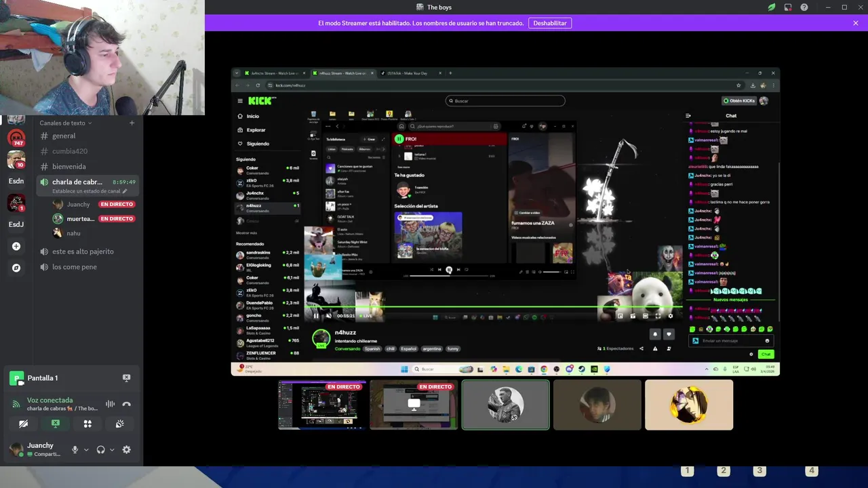Open Coker channel in Siguiendo list
Viewport: 868px width, 488px height.
click(x=267, y=170)
